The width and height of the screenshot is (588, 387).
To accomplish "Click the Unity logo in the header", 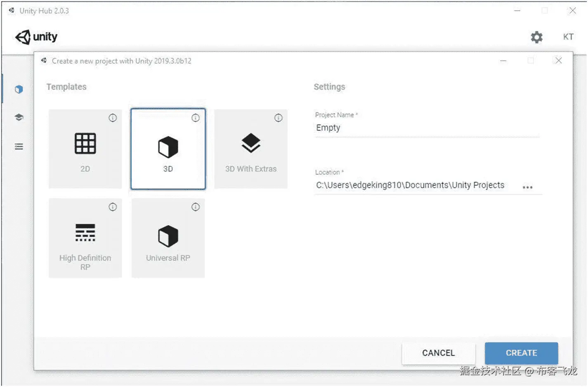I will click(x=36, y=37).
